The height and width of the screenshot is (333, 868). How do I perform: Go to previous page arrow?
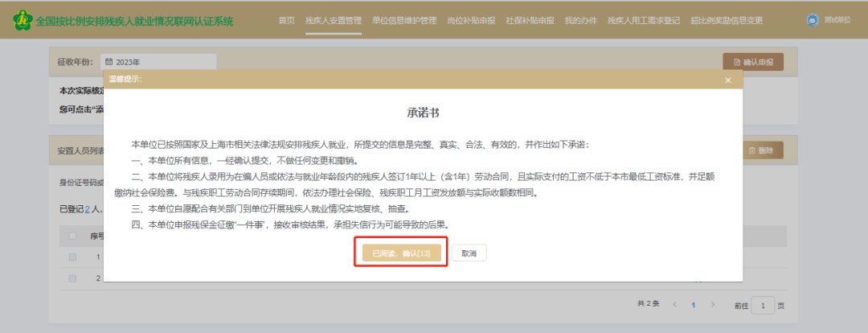pyautogui.click(x=674, y=305)
